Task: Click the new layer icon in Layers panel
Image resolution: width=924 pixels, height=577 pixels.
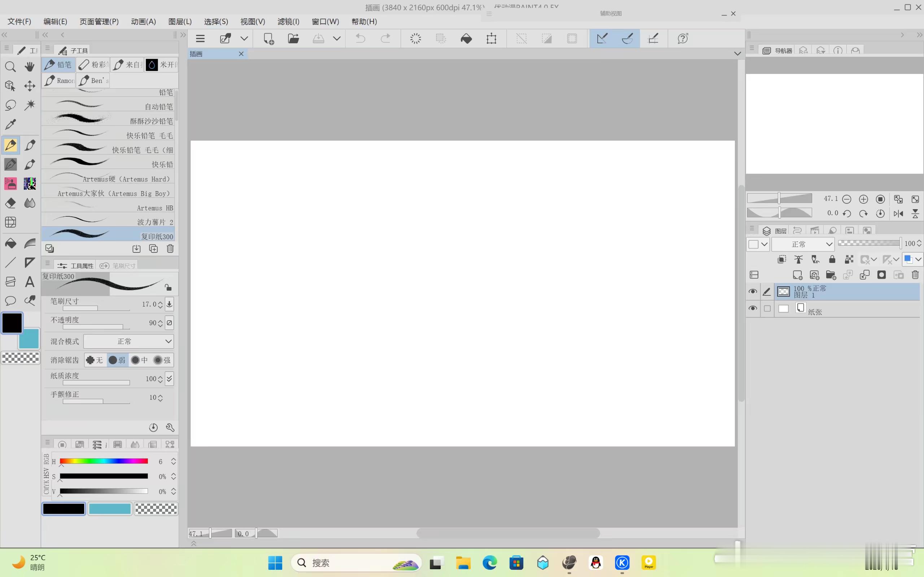Action: click(x=797, y=275)
